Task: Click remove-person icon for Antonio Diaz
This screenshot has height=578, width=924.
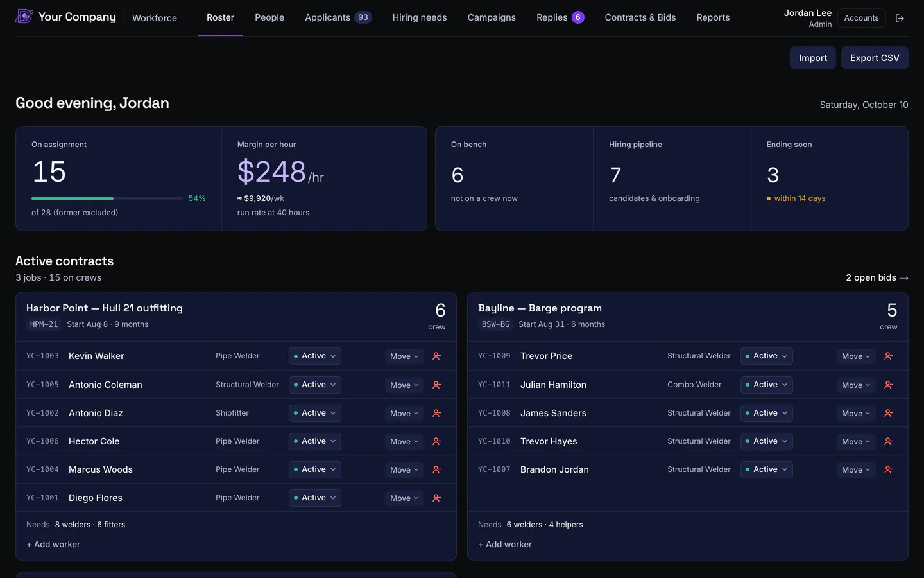Action: 437,413
